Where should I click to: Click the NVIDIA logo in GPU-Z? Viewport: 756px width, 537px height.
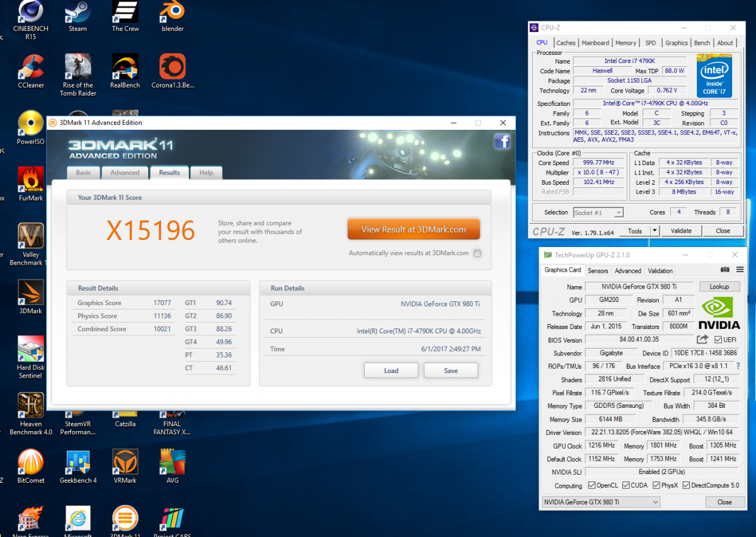(x=720, y=313)
